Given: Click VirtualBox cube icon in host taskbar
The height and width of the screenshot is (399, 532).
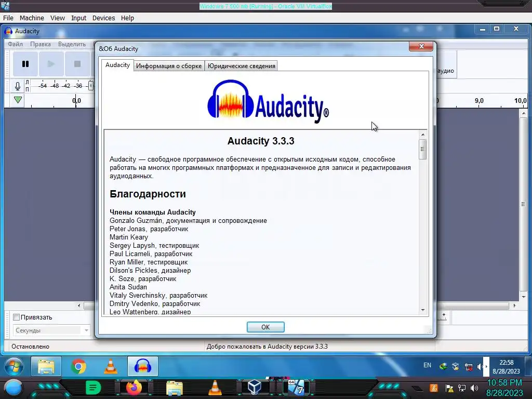Looking at the screenshot, I should click(x=255, y=387).
